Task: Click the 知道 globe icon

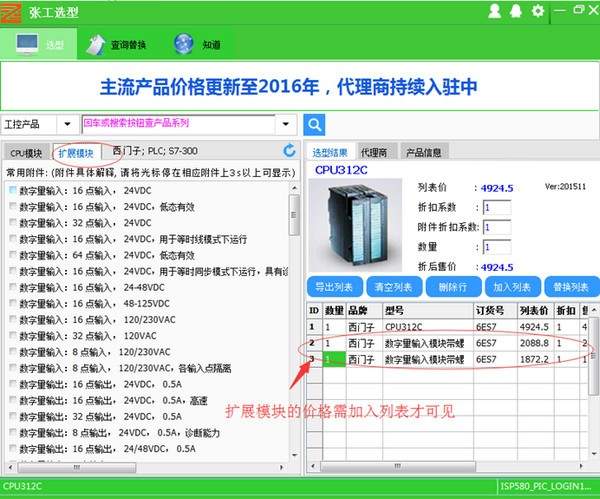Action: [x=184, y=44]
